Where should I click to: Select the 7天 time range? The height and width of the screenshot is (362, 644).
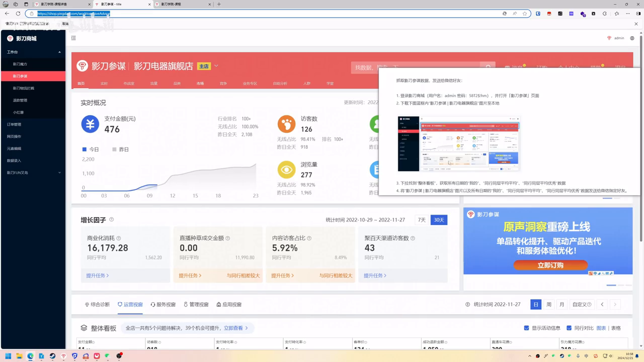click(422, 220)
